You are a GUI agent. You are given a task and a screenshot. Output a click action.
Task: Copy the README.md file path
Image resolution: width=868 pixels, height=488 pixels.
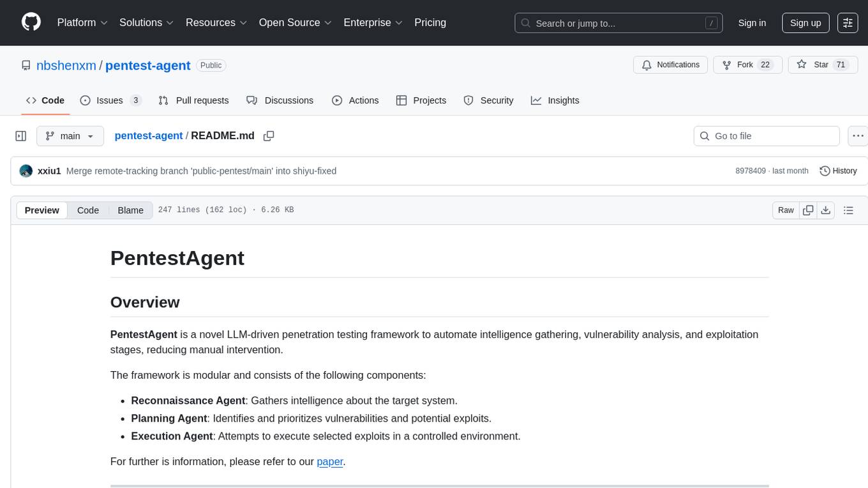point(269,135)
